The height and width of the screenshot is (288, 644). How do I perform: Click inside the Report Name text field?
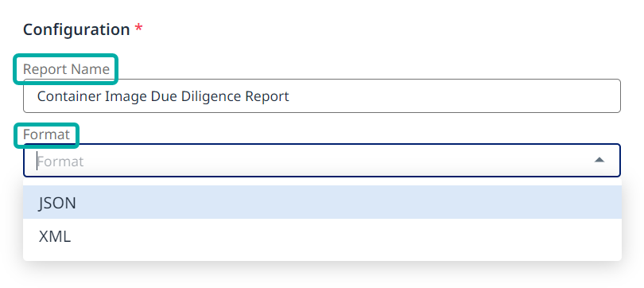coord(321,95)
